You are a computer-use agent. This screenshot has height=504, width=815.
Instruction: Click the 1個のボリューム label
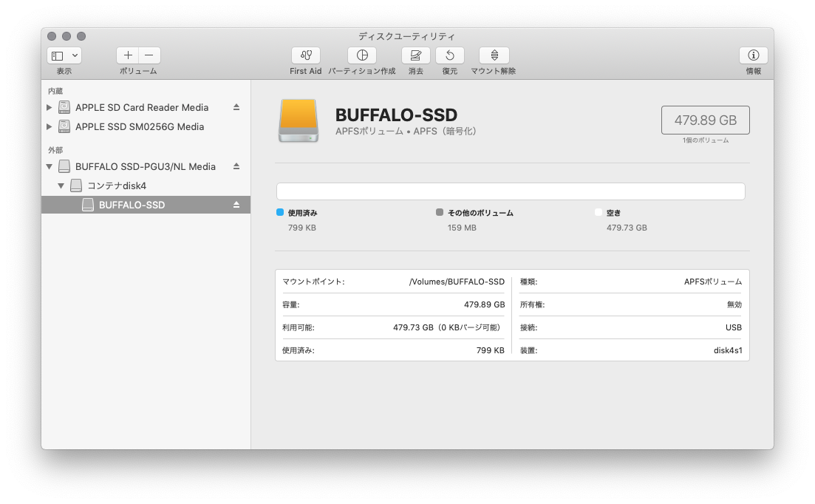click(706, 140)
